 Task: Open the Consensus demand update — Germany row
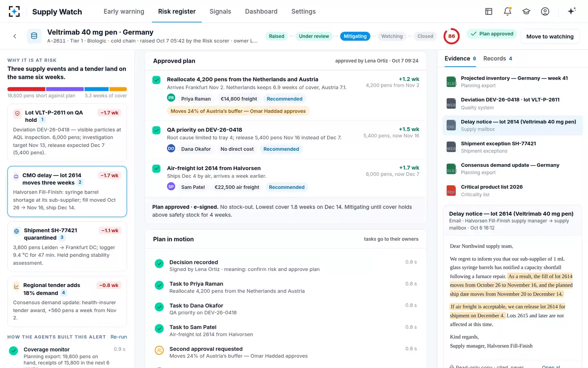(512, 169)
